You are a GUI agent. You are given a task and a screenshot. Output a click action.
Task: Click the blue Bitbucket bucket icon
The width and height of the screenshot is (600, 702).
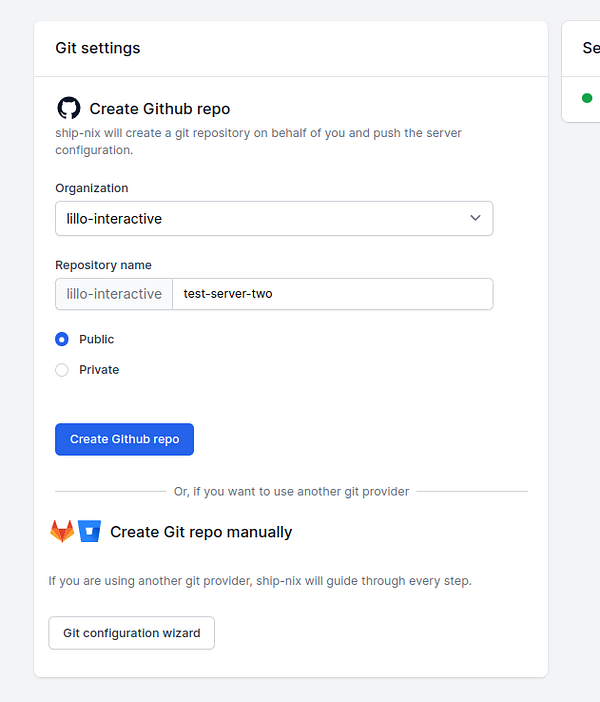click(x=90, y=531)
